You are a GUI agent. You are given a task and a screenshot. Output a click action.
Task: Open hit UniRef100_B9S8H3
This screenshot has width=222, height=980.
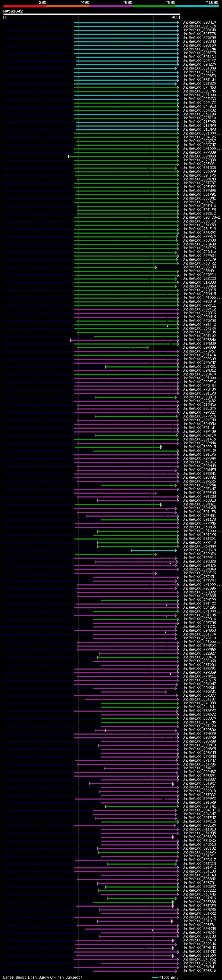point(199,41)
